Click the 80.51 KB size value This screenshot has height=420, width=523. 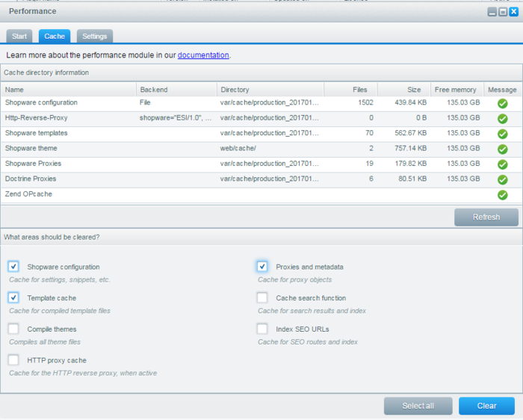[412, 179]
